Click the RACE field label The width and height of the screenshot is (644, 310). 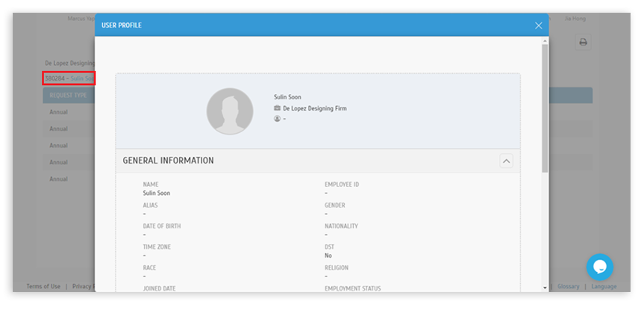pyautogui.click(x=150, y=267)
